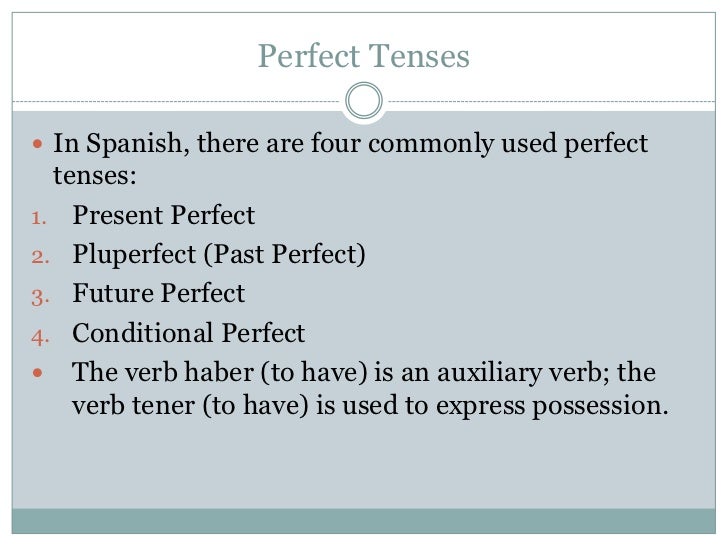The height and width of the screenshot is (546, 728).
Task: Click the word 'tener' in last line
Action: (163, 406)
